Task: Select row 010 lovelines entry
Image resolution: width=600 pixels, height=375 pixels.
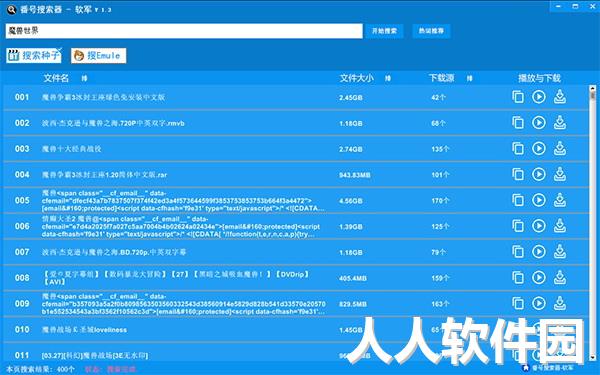Action: 84,329
